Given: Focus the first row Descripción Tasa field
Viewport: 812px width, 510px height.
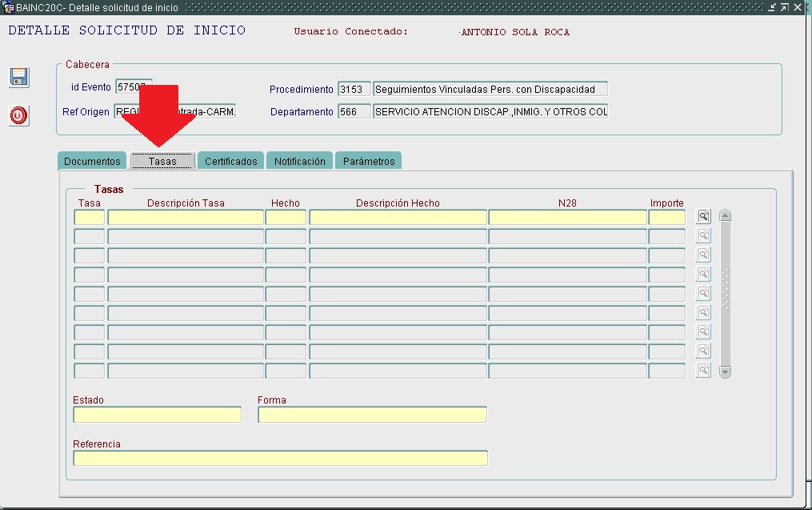Looking at the screenshot, I should pos(186,217).
